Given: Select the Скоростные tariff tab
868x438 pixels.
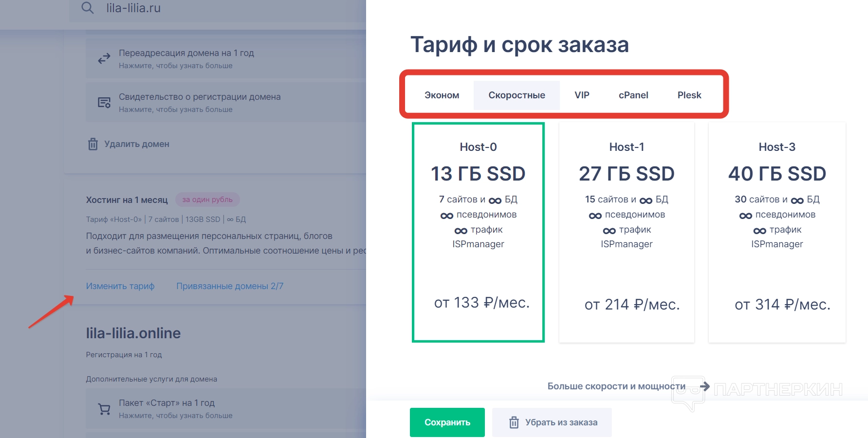Looking at the screenshot, I should coord(517,95).
